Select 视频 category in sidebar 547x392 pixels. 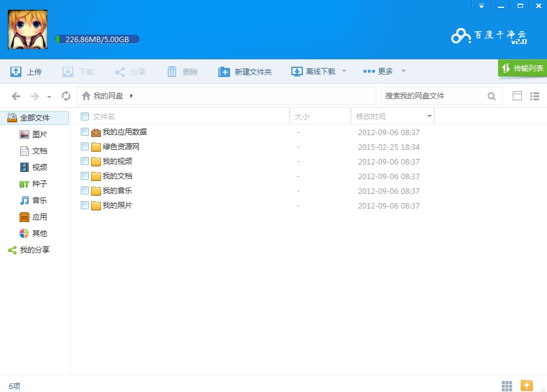tap(34, 167)
